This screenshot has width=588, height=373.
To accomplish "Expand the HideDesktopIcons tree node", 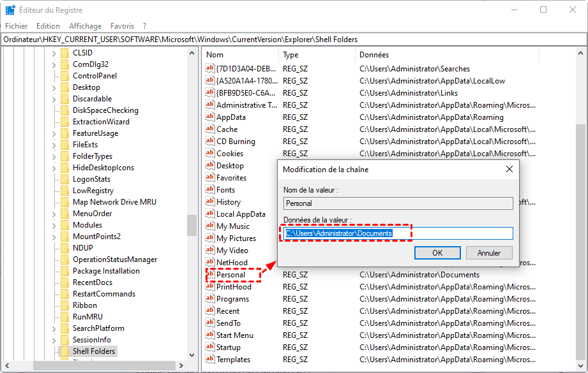I will click(x=54, y=168).
